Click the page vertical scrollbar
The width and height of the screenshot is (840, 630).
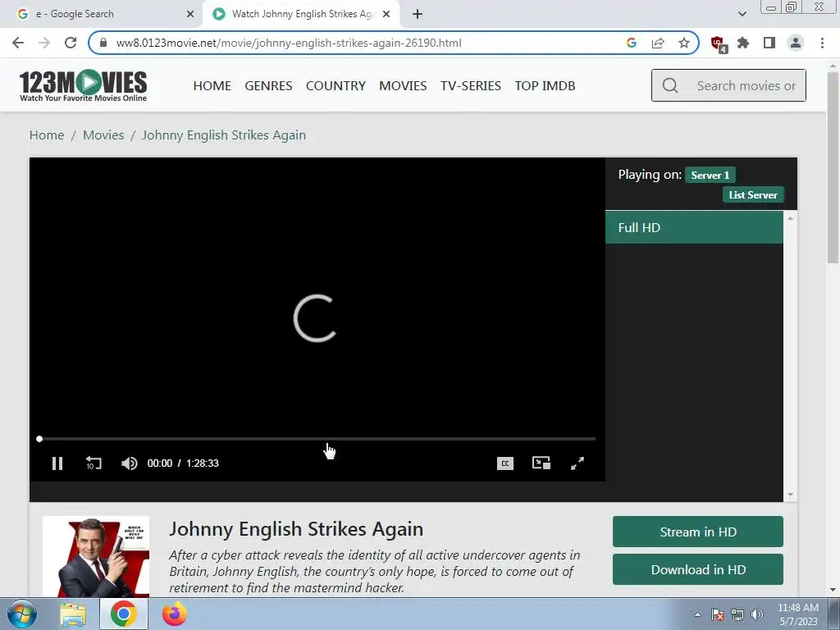tap(833, 167)
